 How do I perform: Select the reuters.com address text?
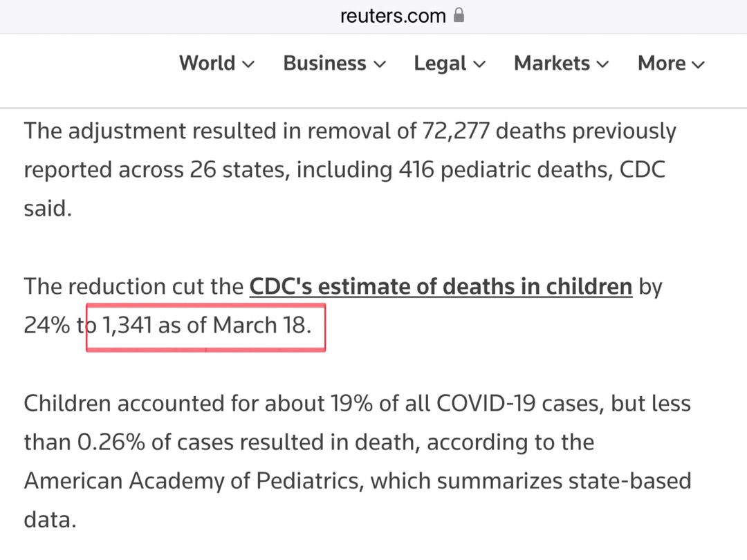coord(393,16)
